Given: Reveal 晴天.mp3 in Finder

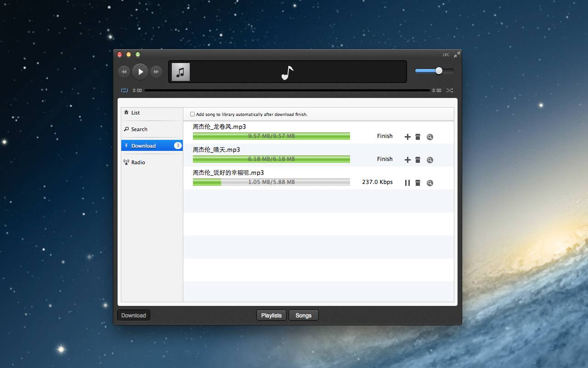Looking at the screenshot, I should coord(430,160).
